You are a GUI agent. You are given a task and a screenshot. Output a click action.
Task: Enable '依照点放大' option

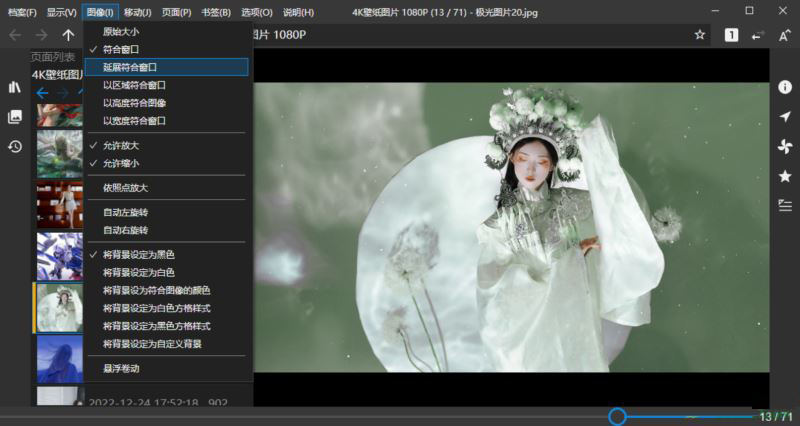coord(166,188)
